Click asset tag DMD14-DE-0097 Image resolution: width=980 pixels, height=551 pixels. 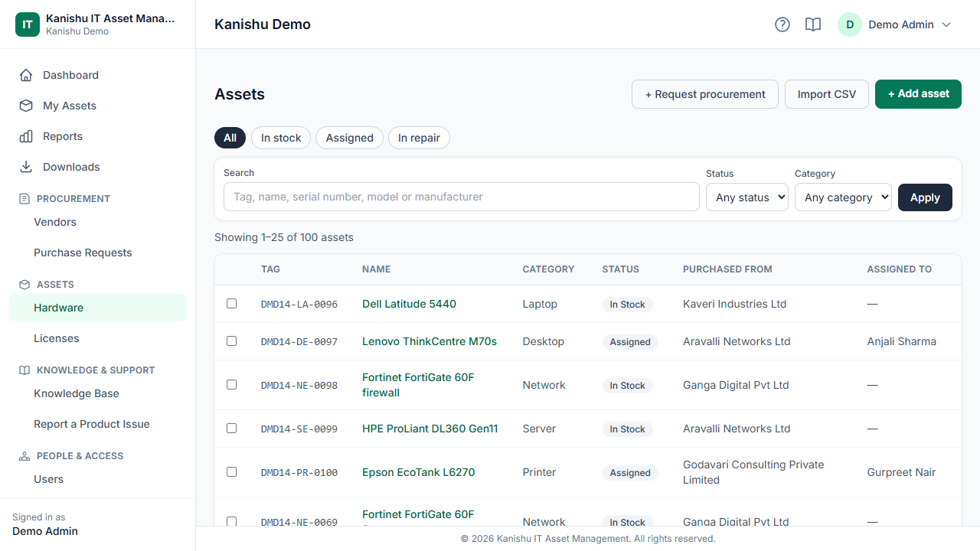click(299, 342)
